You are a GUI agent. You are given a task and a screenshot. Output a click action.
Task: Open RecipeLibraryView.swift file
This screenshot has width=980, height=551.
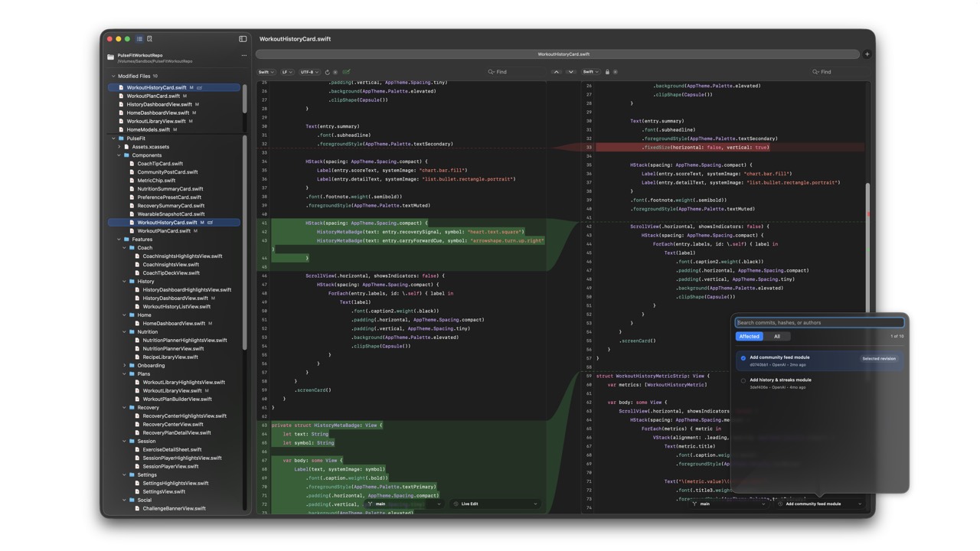pyautogui.click(x=170, y=357)
